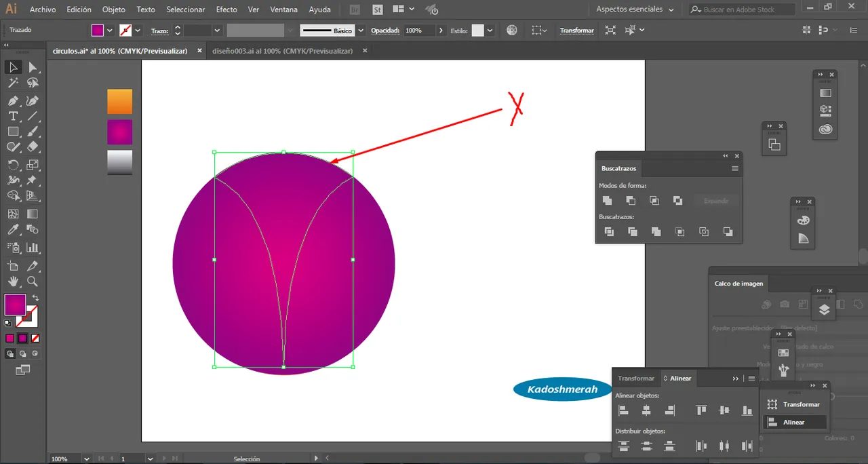Set paint mode to None

pos(35,338)
